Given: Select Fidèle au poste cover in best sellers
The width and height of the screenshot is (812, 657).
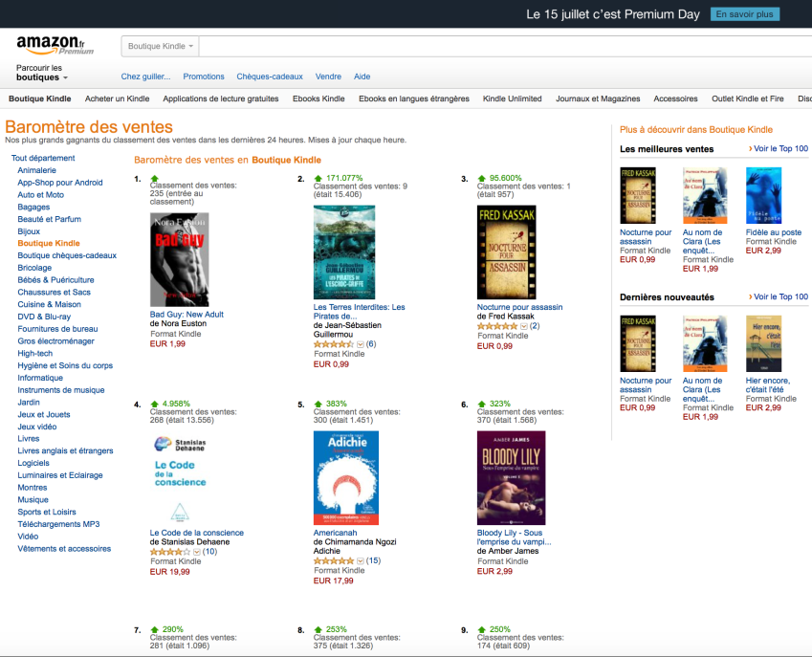Looking at the screenshot, I should [x=763, y=196].
